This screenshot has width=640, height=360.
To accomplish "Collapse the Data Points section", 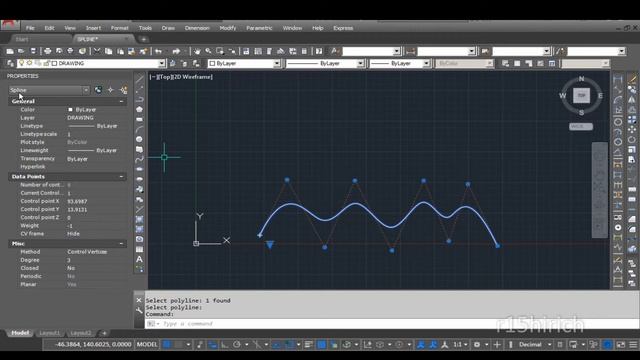I will click(x=121, y=176).
